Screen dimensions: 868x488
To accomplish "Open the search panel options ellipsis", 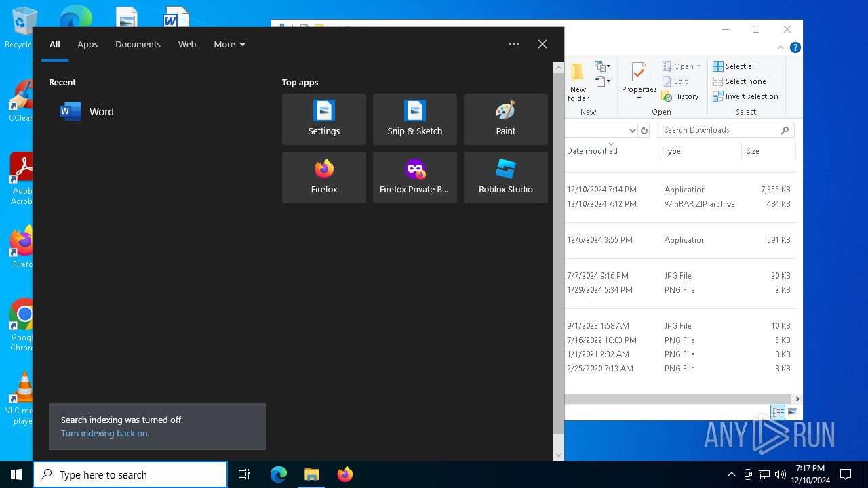I will pyautogui.click(x=514, y=44).
